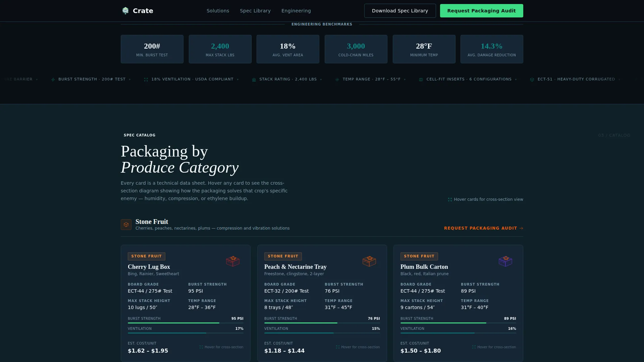The width and height of the screenshot is (644, 362).
Task: Click the '$1.50 – $1.80' cost value
Action: [421, 351]
